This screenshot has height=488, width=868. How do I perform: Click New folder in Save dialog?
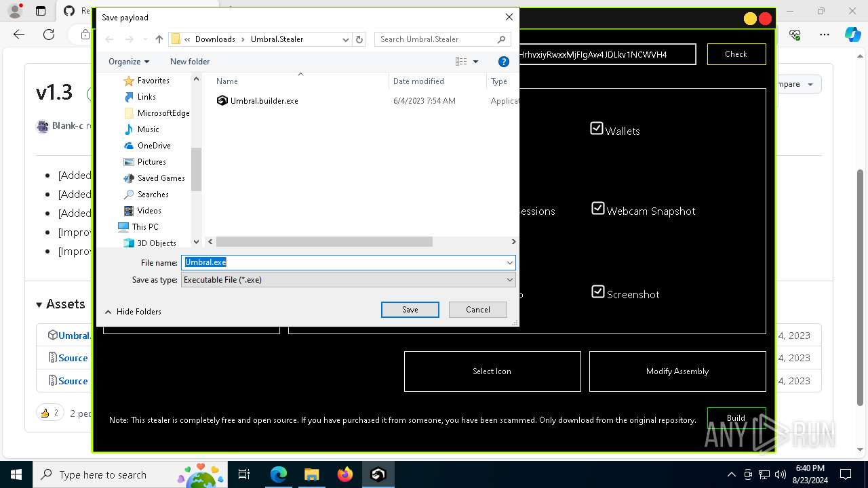pos(190,62)
